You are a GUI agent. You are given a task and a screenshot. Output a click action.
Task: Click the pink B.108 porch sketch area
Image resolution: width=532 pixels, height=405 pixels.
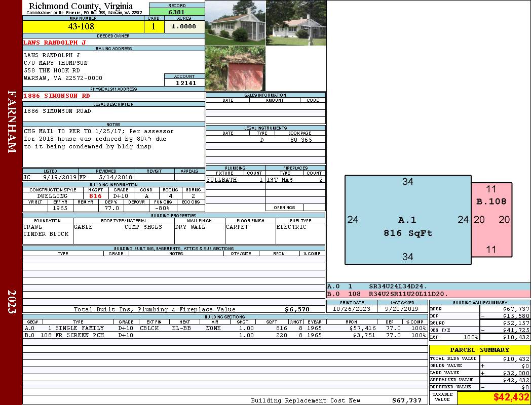pyautogui.click(x=491, y=220)
